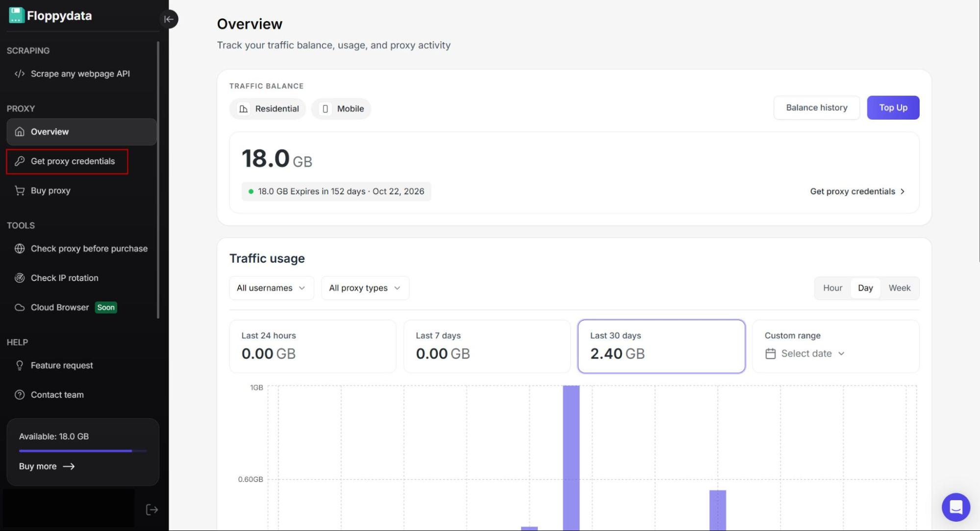980x531 pixels.
Task: Click the lightbulb icon beside Feature request
Action: [20, 365]
